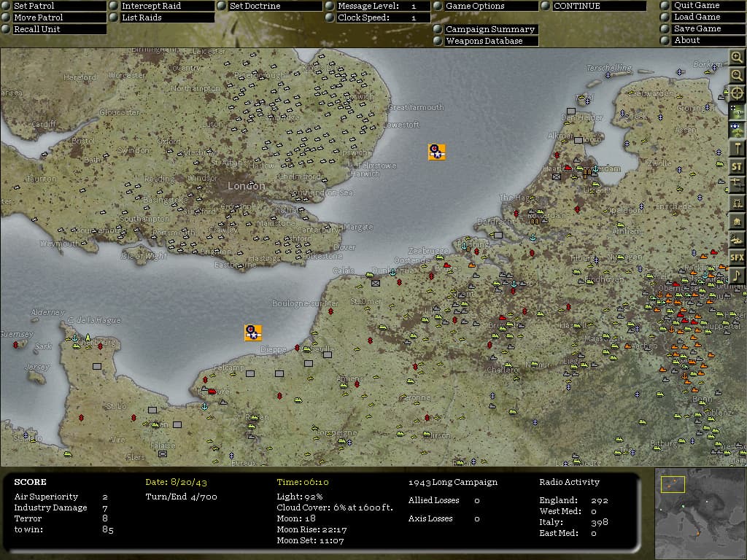Screen dimensions: 747x560
Task: Click the Clock Speed setting
Action: [383, 17]
